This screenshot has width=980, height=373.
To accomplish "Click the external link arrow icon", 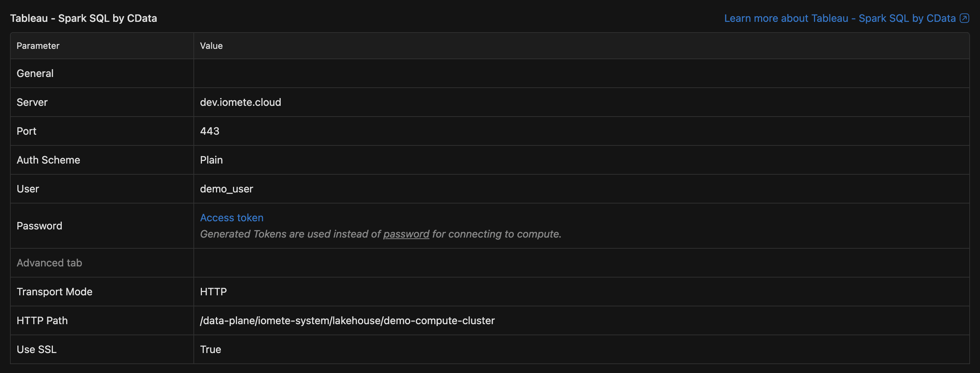I will click(964, 18).
